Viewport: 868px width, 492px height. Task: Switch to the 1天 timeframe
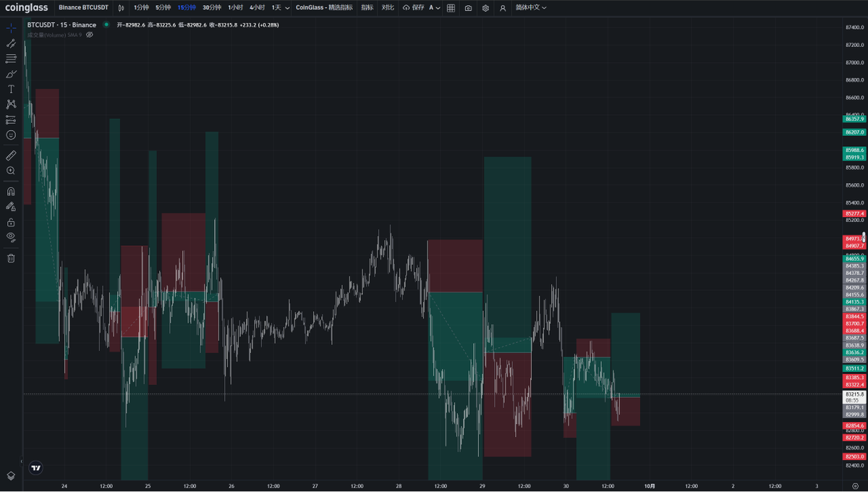276,8
